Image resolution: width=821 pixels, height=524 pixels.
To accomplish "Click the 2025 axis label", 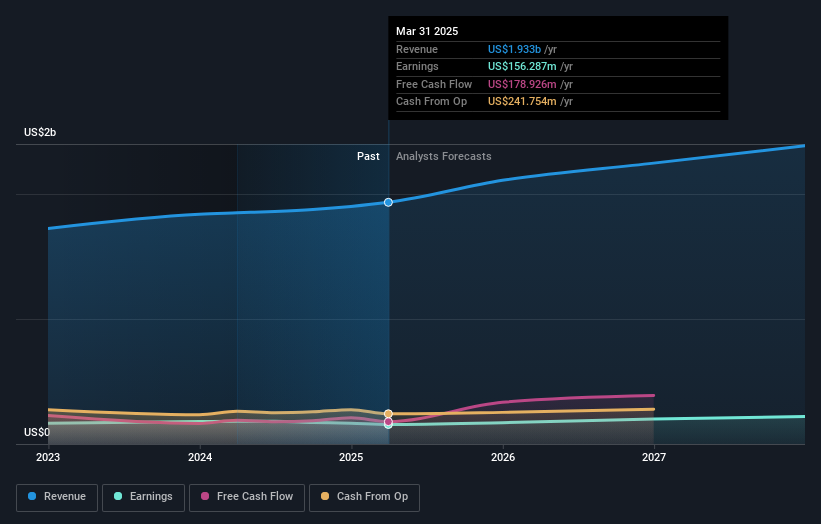I will tap(351, 457).
